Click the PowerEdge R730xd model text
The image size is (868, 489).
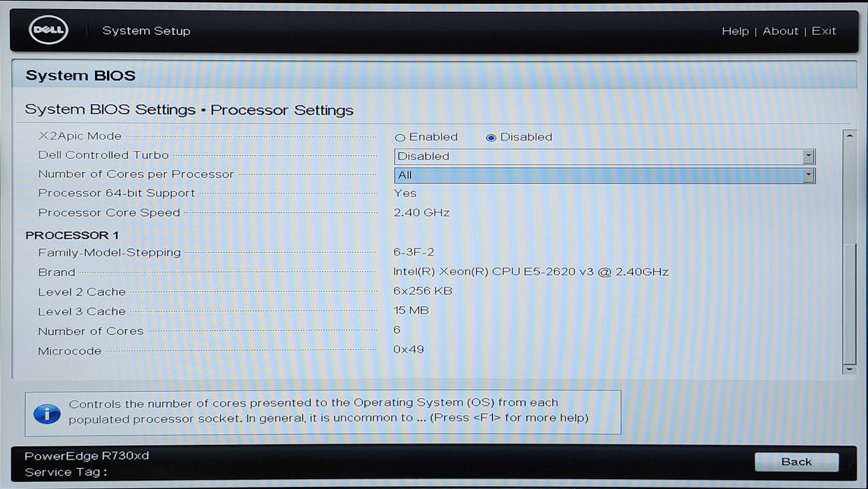pyautogui.click(x=87, y=456)
